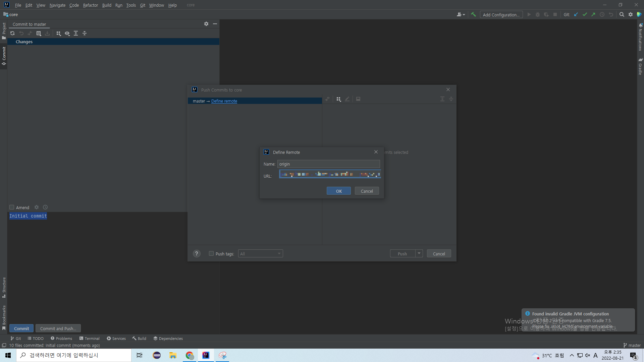Click the help question mark in Push dialog
The width and height of the screenshot is (644, 362).
click(197, 254)
